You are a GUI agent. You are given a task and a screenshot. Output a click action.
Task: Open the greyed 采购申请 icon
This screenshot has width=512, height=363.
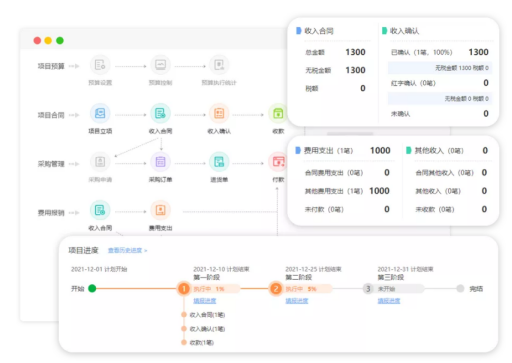point(100,162)
